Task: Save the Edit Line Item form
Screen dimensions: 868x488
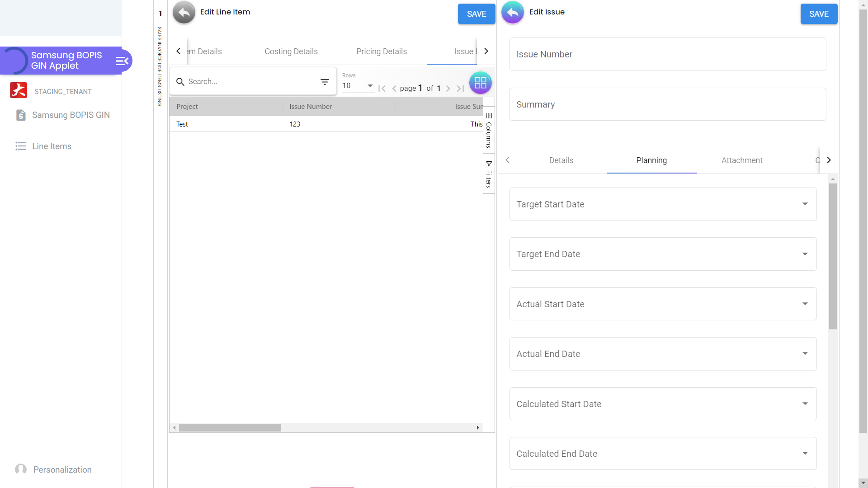Action: [x=476, y=14]
